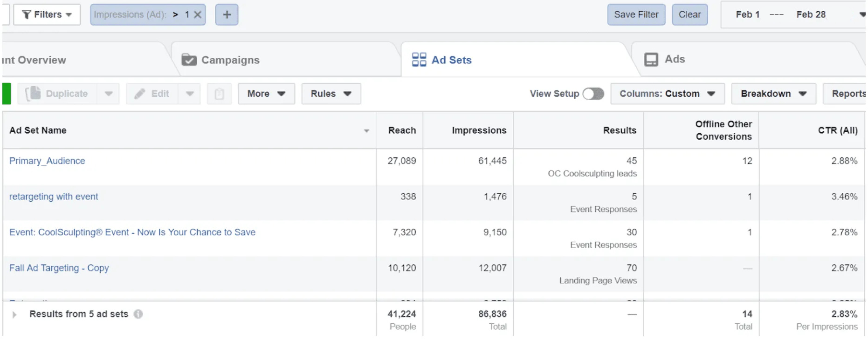Screen dimensions: 868x340
Task: Click the Impressions (Ad) filter chip text
Action: [130, 14]
